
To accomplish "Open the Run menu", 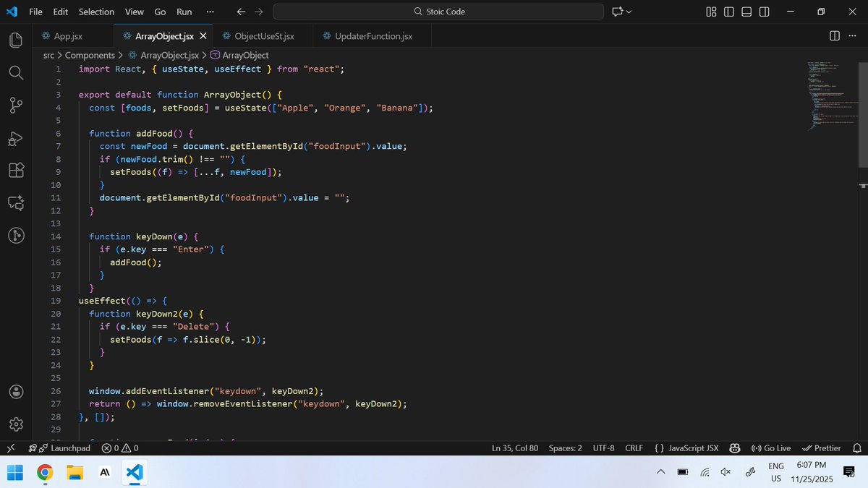I will 184,12.
